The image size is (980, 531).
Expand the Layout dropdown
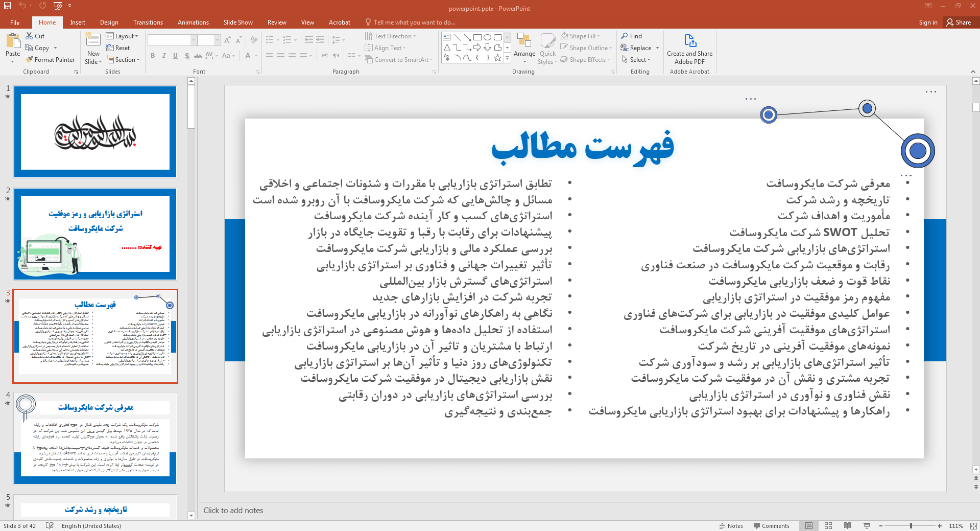[123, 36]
